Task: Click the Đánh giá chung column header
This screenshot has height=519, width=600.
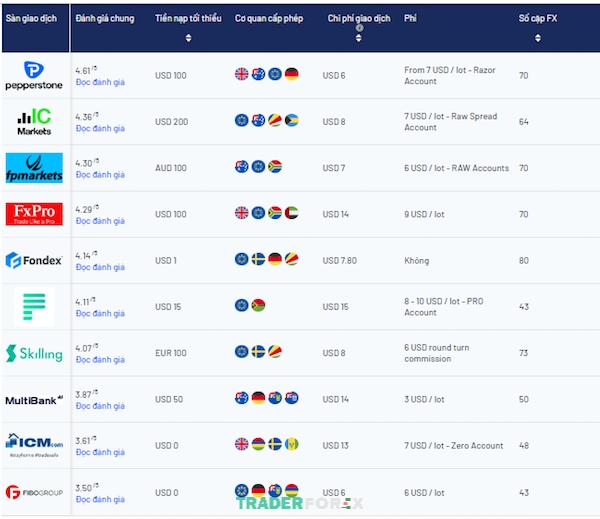Action: [105, 18]
